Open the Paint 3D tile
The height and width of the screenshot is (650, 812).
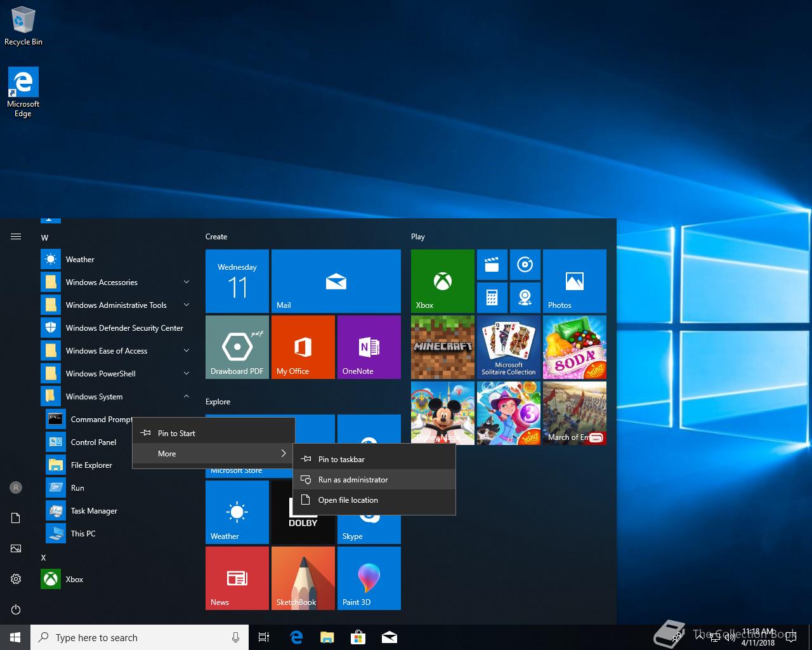point(369,578)
